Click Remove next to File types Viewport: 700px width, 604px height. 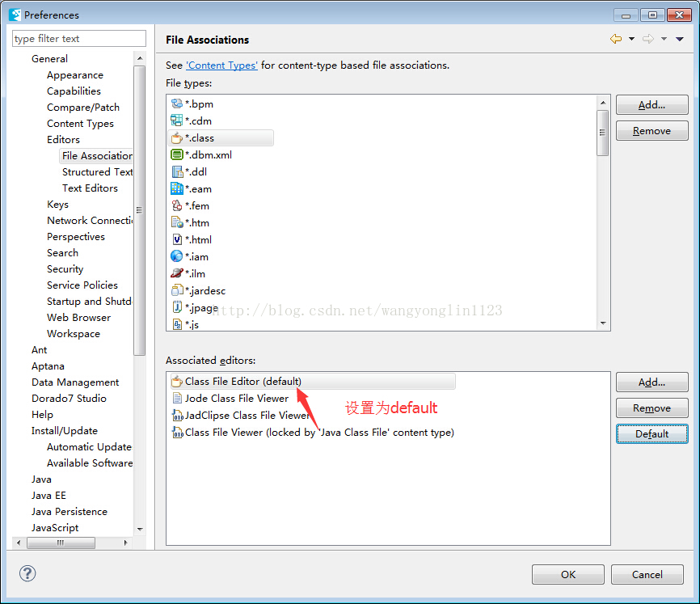[x=652, y=131]
